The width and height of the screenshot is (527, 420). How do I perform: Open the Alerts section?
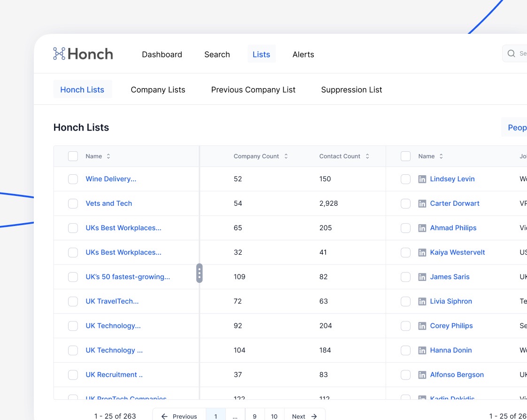pyautogui.click(x=303, y=54)
